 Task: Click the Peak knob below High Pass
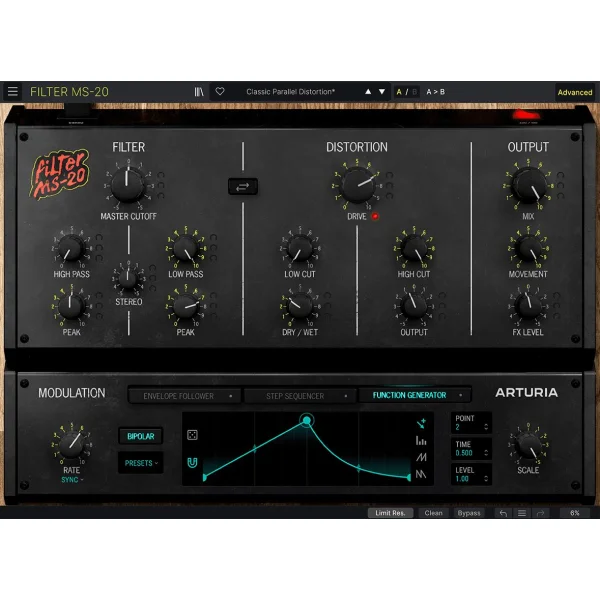[71, 306]
